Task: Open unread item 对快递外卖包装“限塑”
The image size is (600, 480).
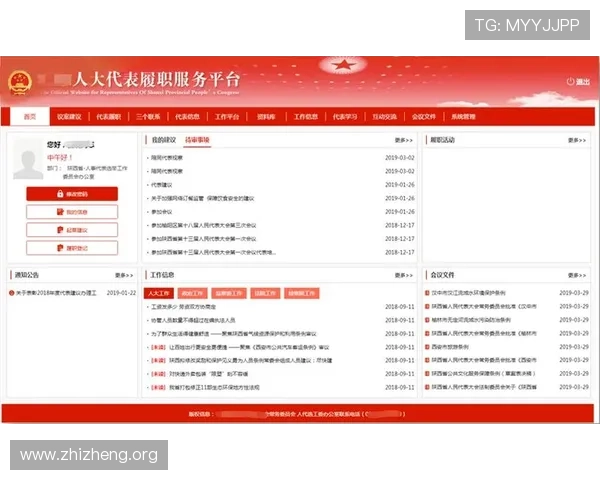Action: tap(199, 374)
